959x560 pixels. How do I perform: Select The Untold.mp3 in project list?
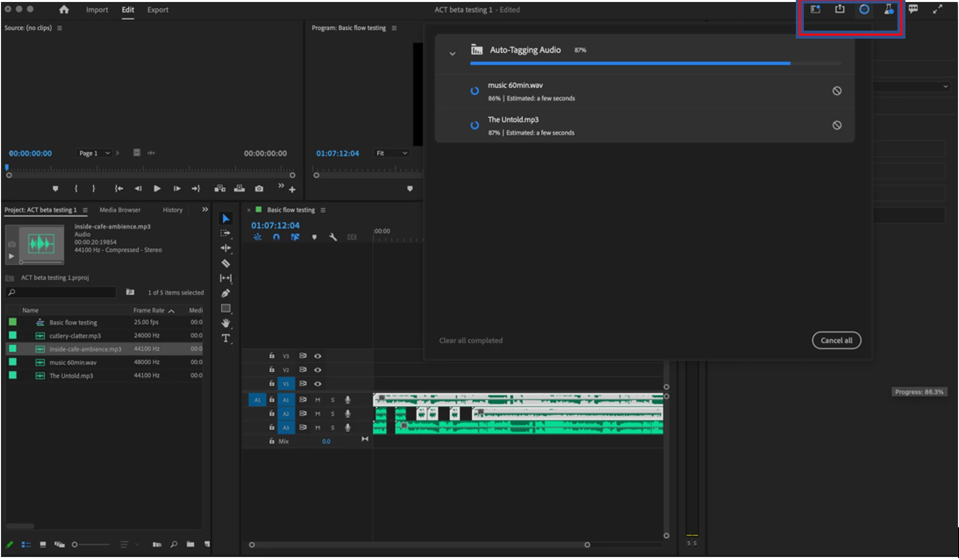(x=71, y=376)
